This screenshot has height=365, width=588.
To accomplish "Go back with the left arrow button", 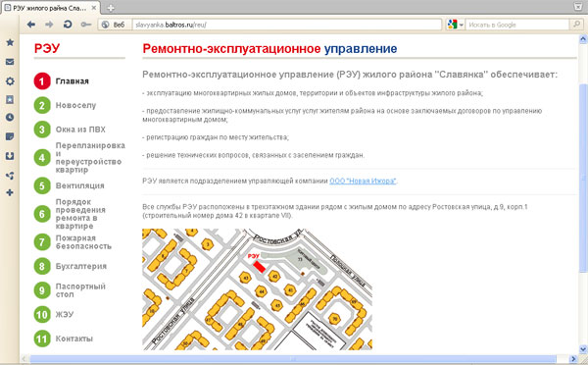I will click(x=31, y=25).
